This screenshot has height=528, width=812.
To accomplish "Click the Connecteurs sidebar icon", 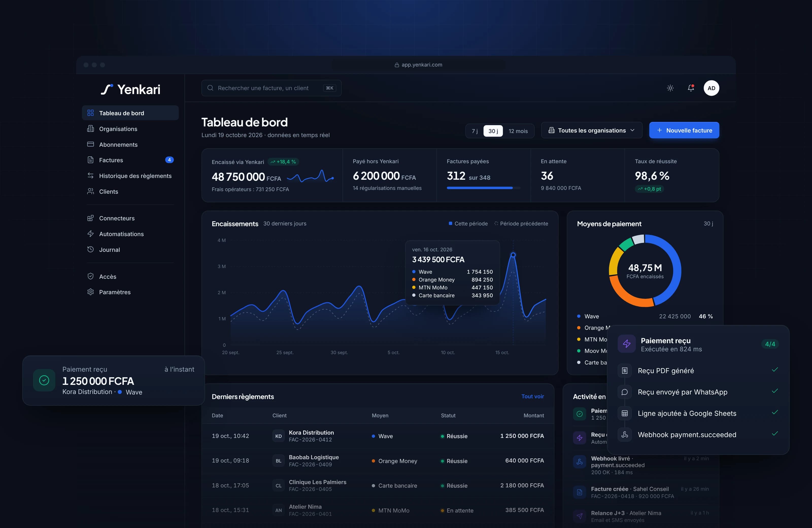I will (90, 218).
